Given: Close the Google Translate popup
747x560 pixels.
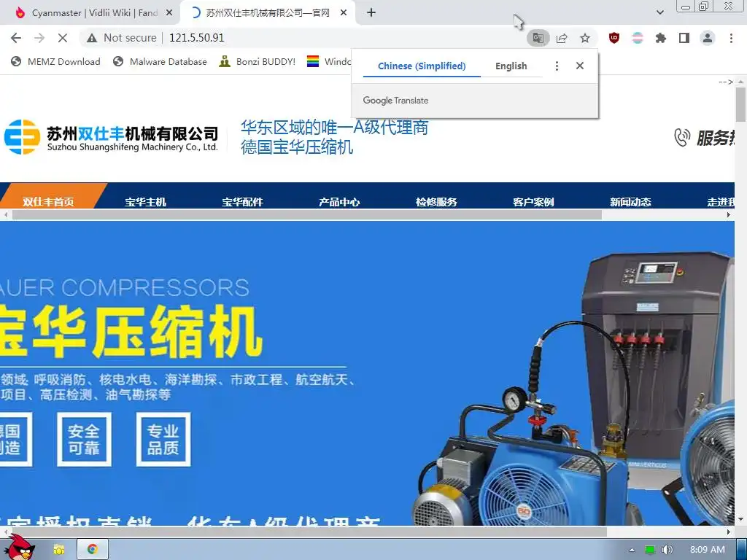Looking at the screenshot, I should coord(580,66).
